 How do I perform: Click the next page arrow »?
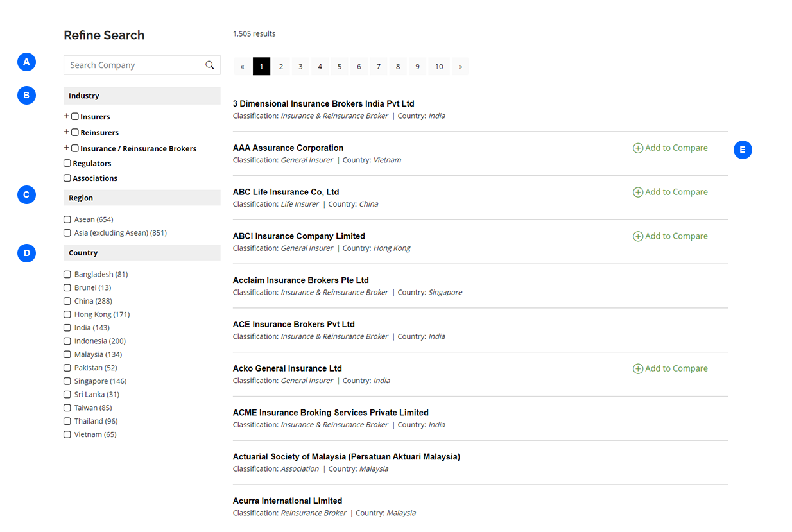pyautogui.click(x=460, y=66)
